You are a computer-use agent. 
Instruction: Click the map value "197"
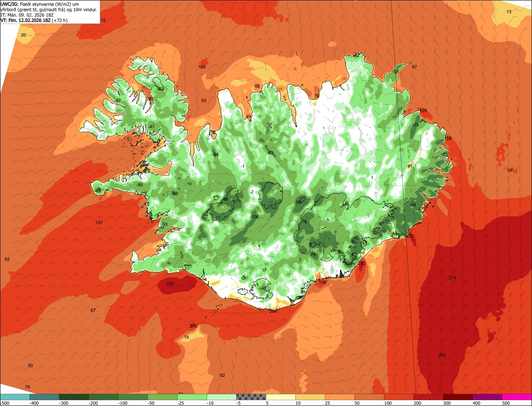point(99,223)
